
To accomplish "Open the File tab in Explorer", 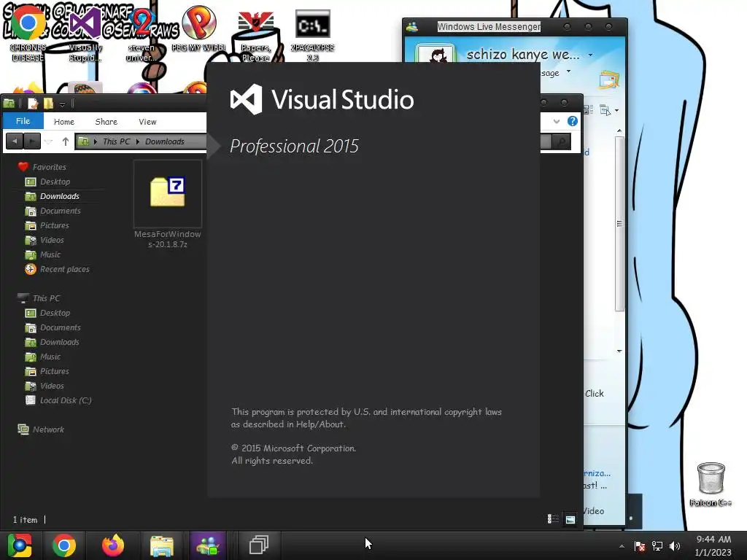I will point(23,121).
